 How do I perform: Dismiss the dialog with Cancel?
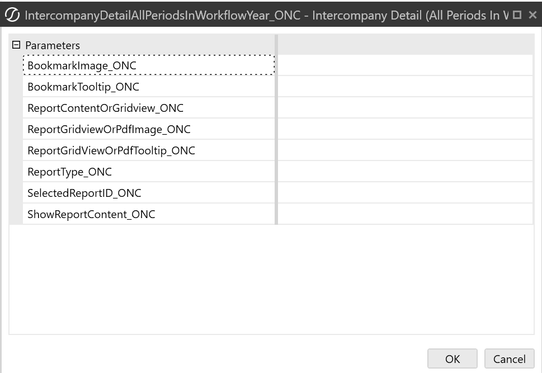(x=509, y=359)
